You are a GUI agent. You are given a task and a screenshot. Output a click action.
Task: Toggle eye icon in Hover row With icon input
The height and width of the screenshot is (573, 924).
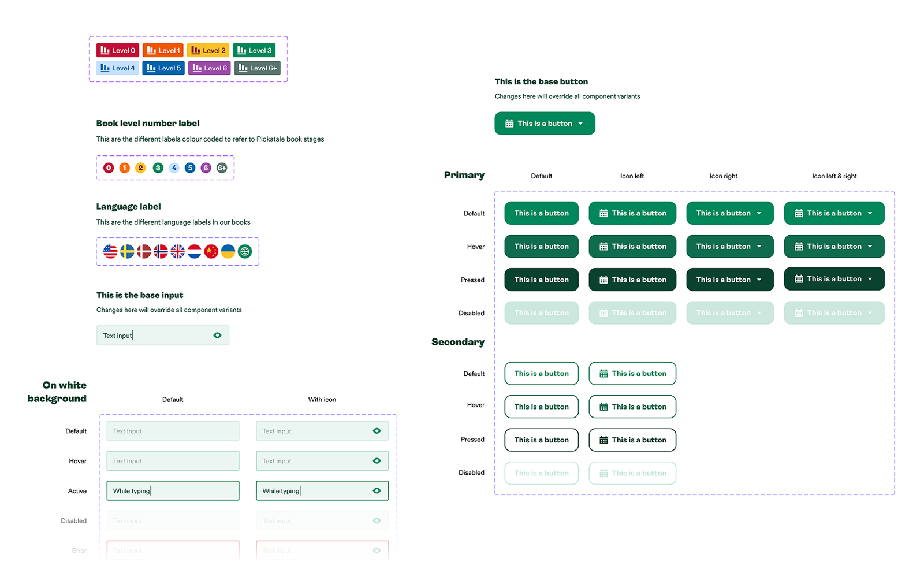(377, 461)
